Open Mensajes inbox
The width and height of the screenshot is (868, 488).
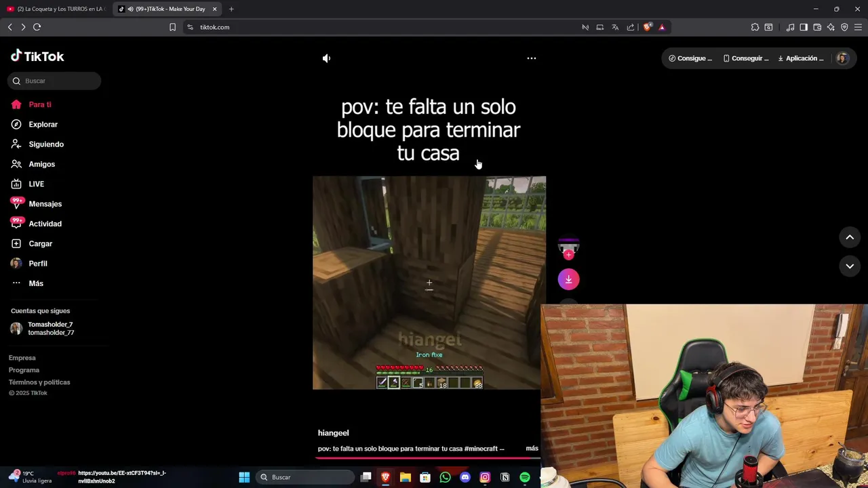45,204
